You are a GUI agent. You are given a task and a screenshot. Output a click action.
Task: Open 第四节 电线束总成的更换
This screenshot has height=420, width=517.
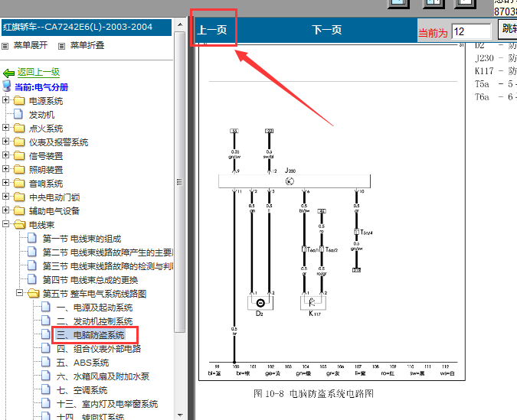(90, 280)
